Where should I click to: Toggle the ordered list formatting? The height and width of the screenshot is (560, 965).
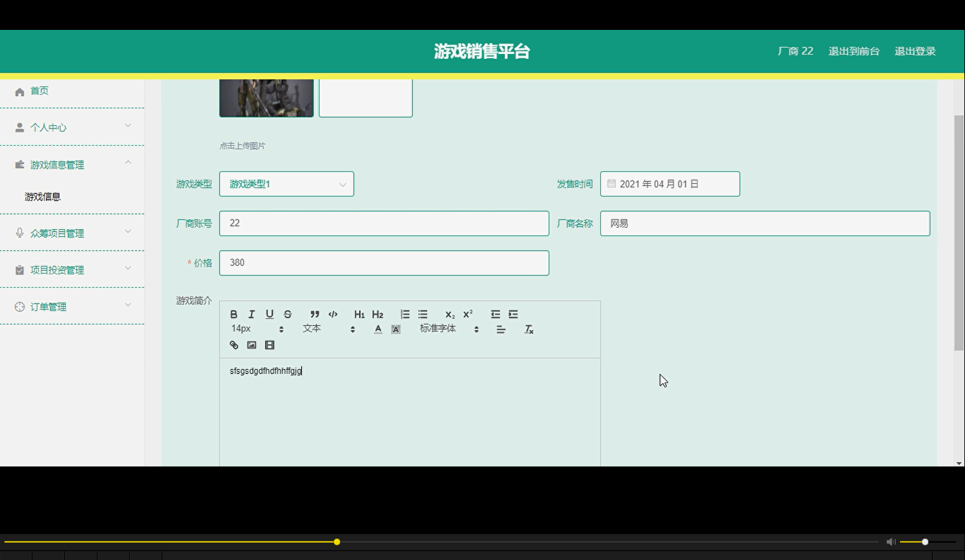pos(404,314)
